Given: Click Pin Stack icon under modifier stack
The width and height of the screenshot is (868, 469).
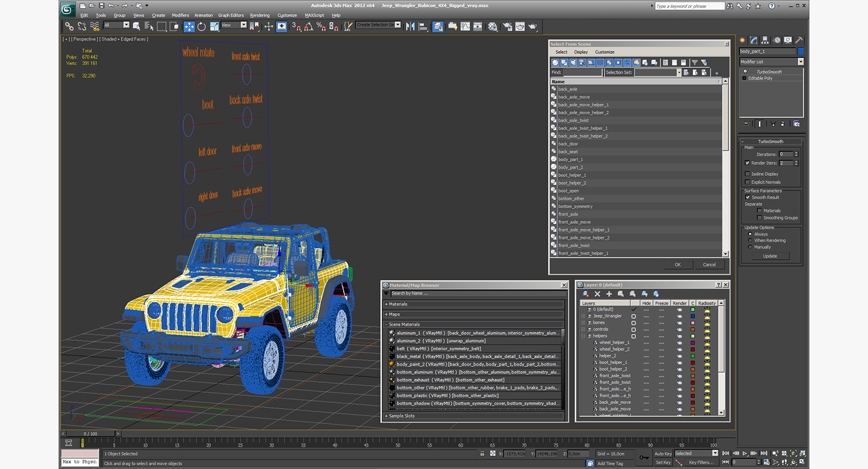Looking at the screenshot, I should pos(746,124).
